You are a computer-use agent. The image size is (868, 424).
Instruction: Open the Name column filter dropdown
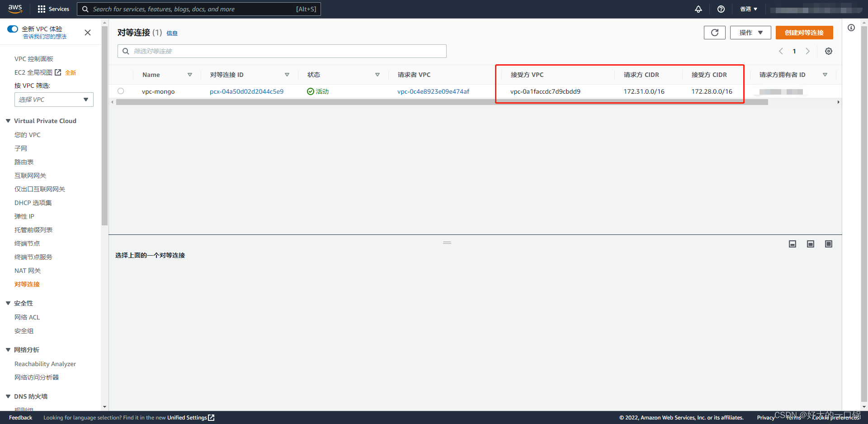point(190,74)
